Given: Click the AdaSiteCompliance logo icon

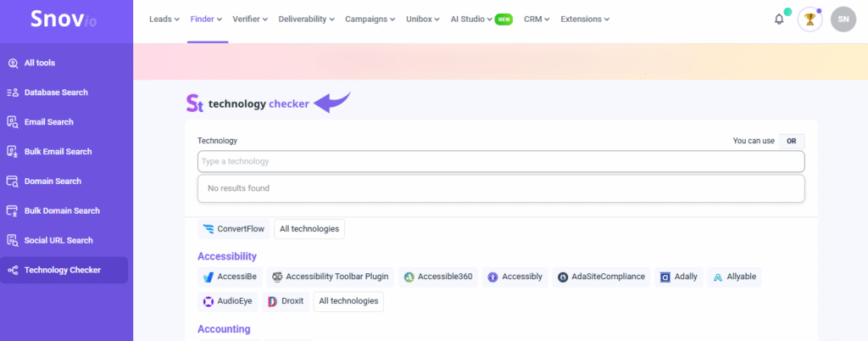Looking at the screenshot, I should tap(563, 277).
